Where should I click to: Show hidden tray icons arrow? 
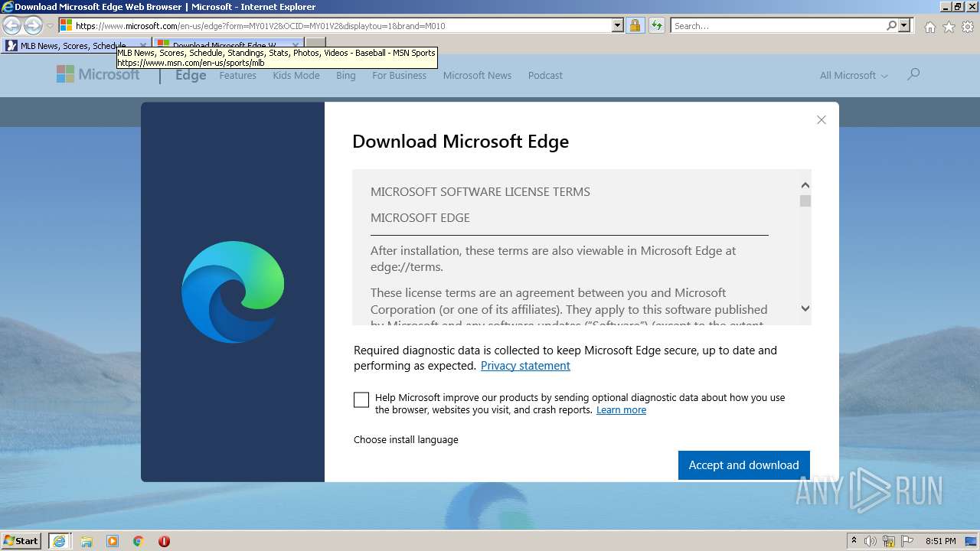854,540
